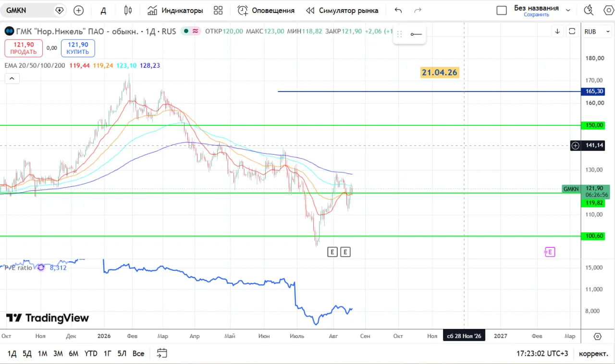Open GMKN symbol search field

click(x=33, y=10)
